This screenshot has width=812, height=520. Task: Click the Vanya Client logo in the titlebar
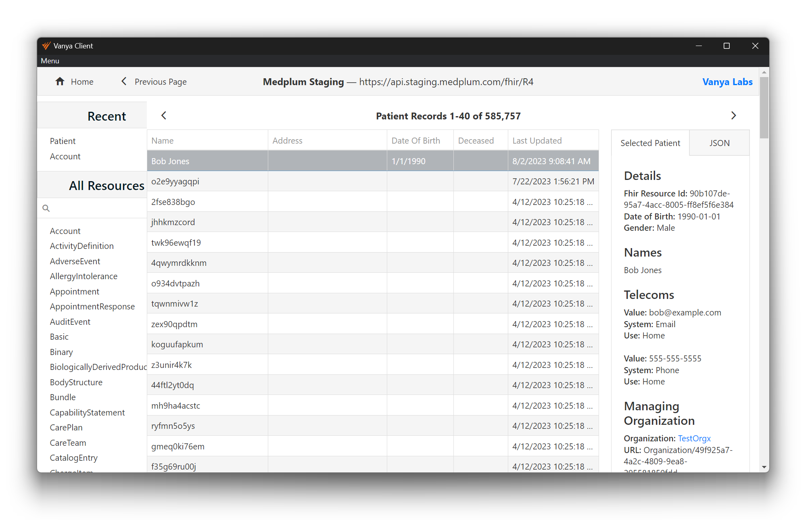46,46
